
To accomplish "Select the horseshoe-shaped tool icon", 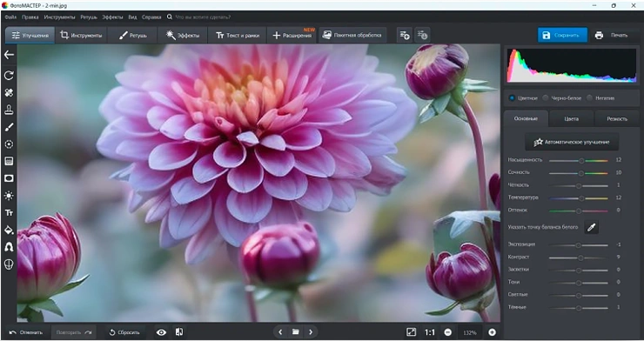I will tap(9, 247).
